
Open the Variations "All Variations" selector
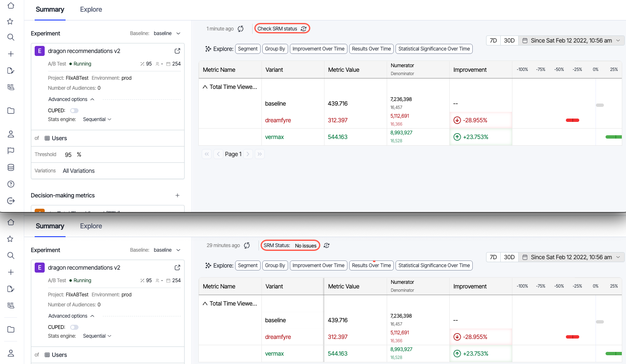79,171
